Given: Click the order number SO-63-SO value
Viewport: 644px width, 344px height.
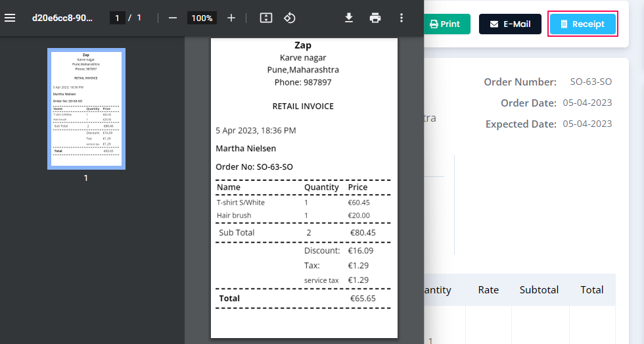Looking at the screenshot, I should pyautogui.click(x=591, y=82).
